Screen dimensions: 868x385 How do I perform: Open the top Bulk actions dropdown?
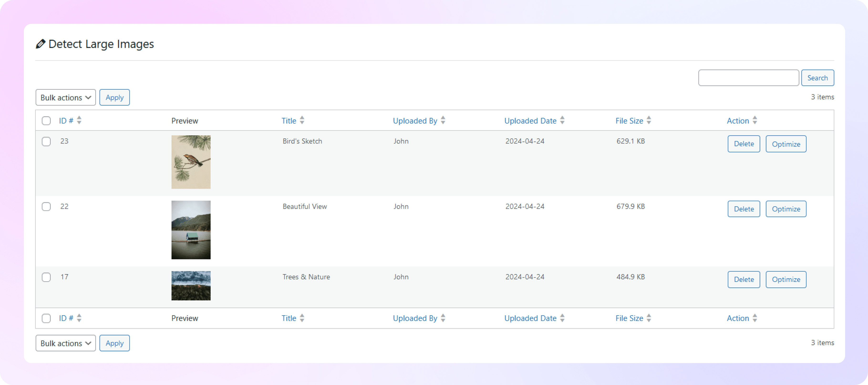[x=66, y=97]
